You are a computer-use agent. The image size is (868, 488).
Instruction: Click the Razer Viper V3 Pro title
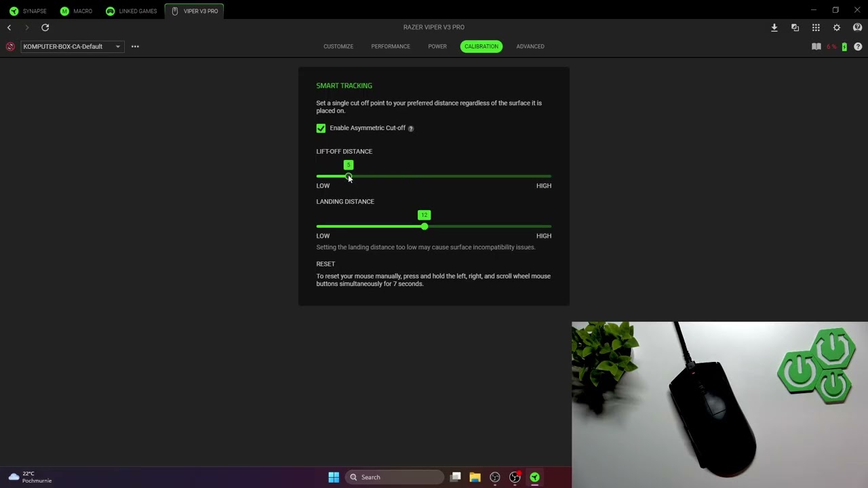[x=434, y=27]
